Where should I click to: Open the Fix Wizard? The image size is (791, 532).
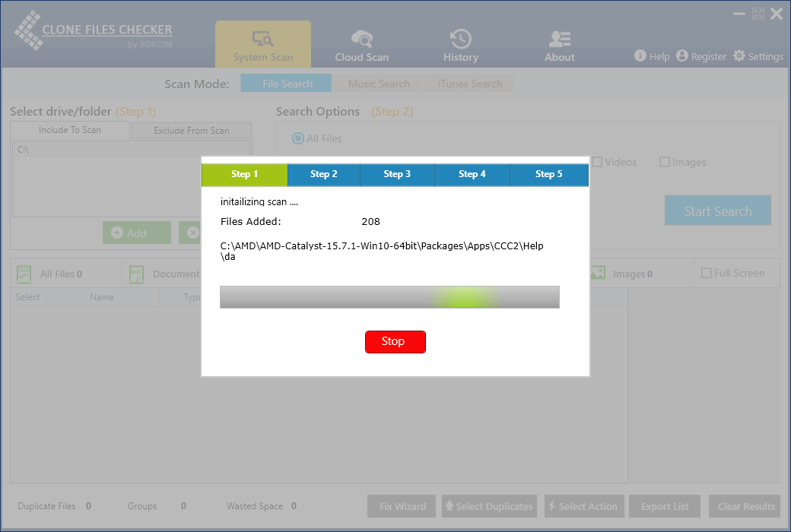pos(402,505)
